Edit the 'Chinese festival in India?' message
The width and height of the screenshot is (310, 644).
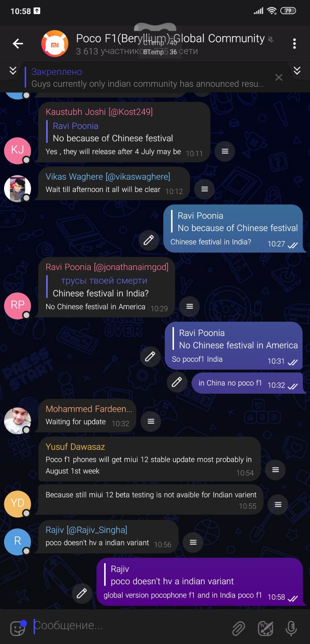[149, 240]
